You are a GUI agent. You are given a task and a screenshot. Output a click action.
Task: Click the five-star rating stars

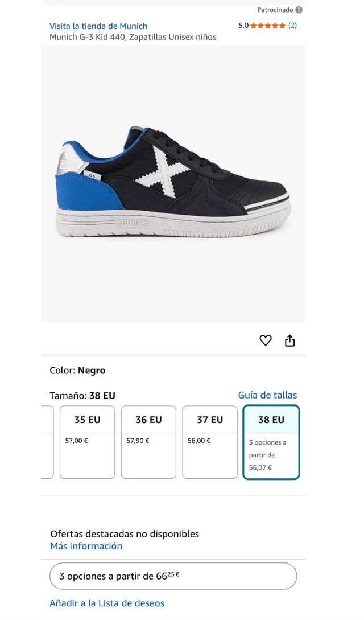point(268,26)
